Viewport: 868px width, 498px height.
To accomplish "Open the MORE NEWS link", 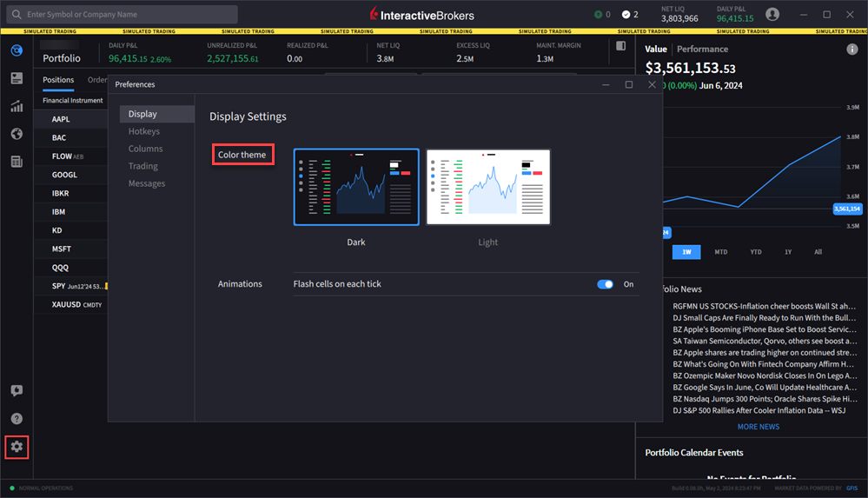I will (x=759, y=427).
